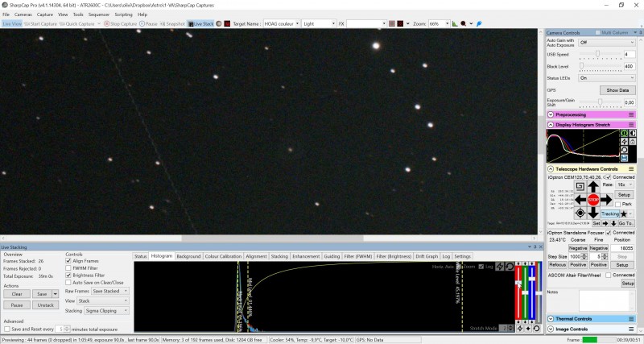
Task: Enable the FWHM Filter checkbox
Action: pos(68,268)
